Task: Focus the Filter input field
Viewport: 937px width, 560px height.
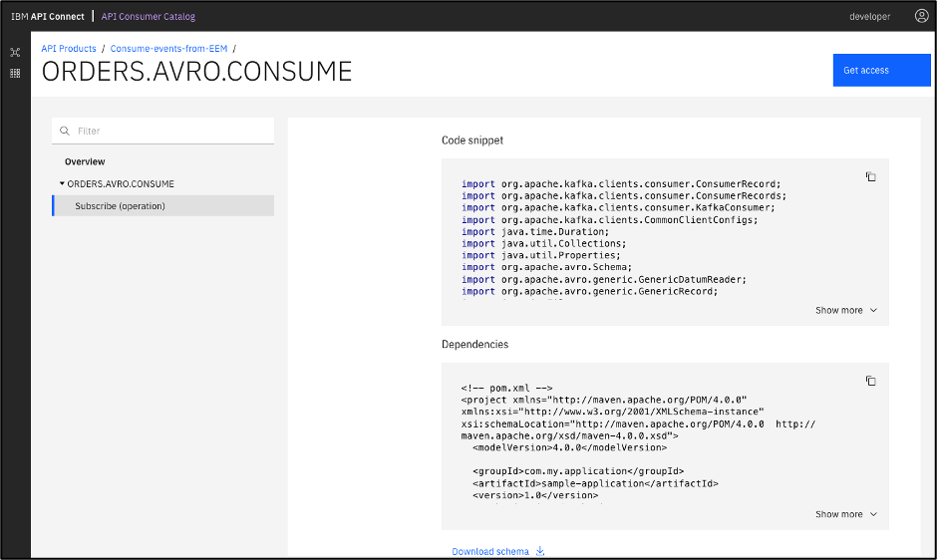Action: [x=163, y=131]
